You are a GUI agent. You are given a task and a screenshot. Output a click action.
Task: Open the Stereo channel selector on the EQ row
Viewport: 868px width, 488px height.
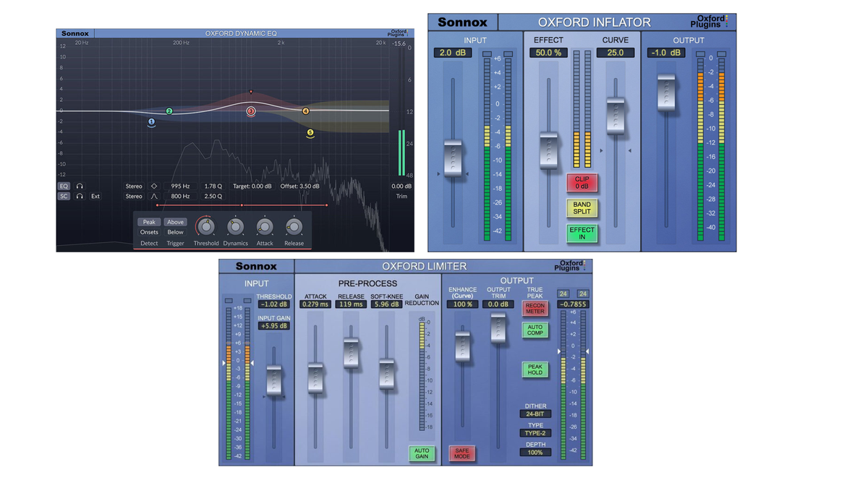coord(134,186)
